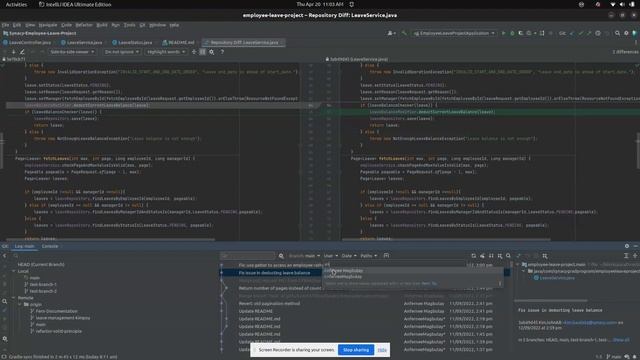640x360 pixels.
Task: Open the Side-by-side viewer dropdown
Action: [72, 52]
